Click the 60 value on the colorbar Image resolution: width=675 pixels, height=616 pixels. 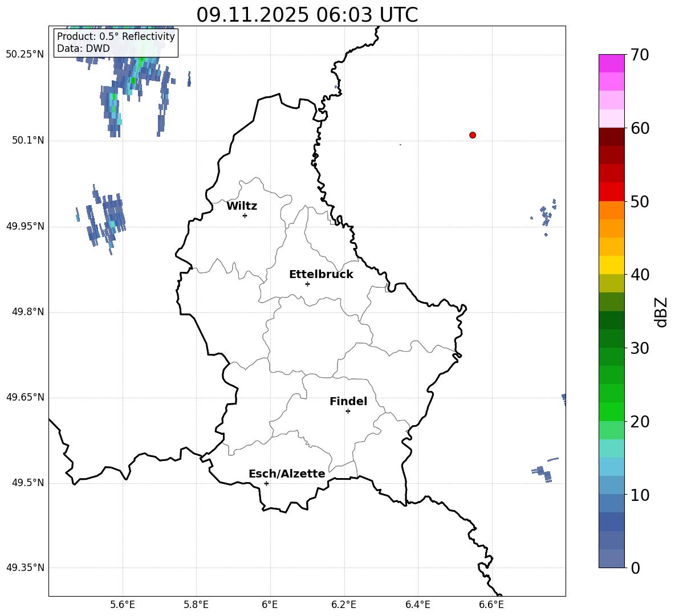(639, 128)
